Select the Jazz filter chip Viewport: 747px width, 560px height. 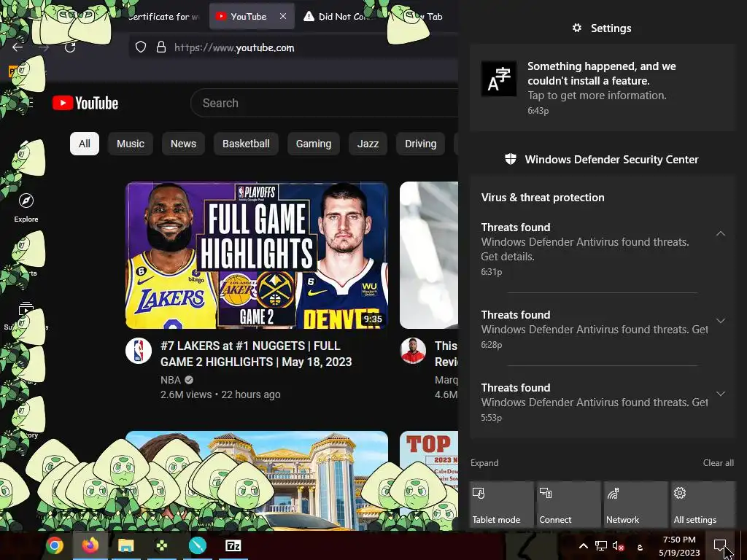pos(368,144)
